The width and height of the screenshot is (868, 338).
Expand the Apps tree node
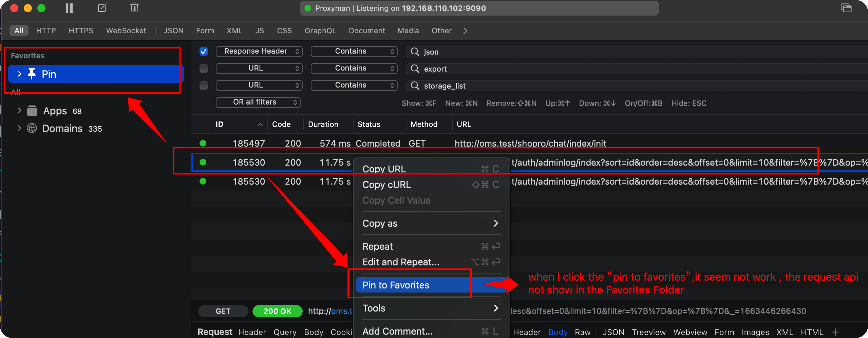click(19, 110)
